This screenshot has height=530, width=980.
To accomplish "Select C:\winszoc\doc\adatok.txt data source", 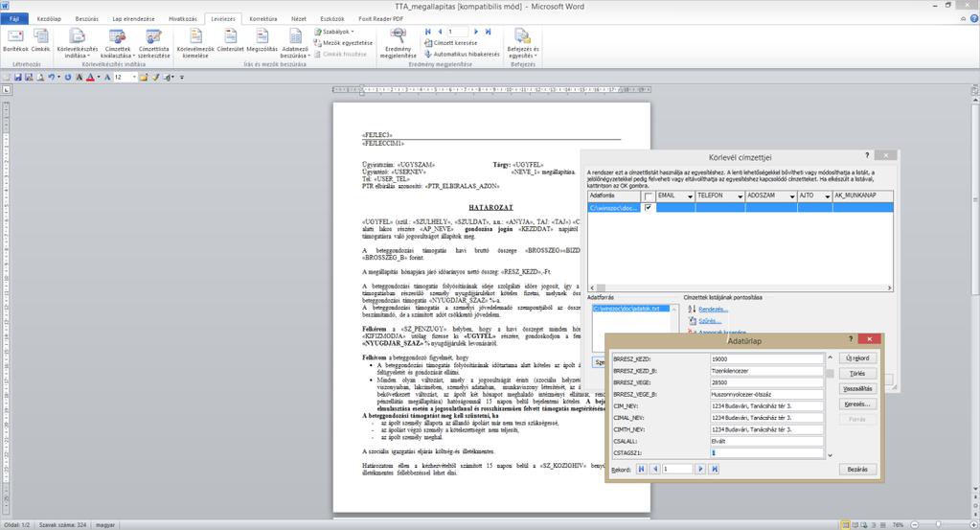I will coord(630,309).
